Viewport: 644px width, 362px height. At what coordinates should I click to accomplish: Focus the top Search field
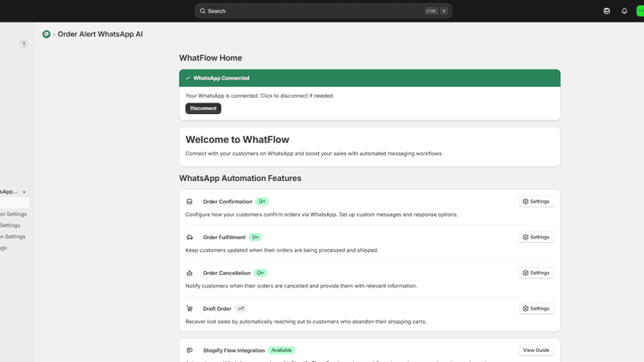[x=324, y=11]
